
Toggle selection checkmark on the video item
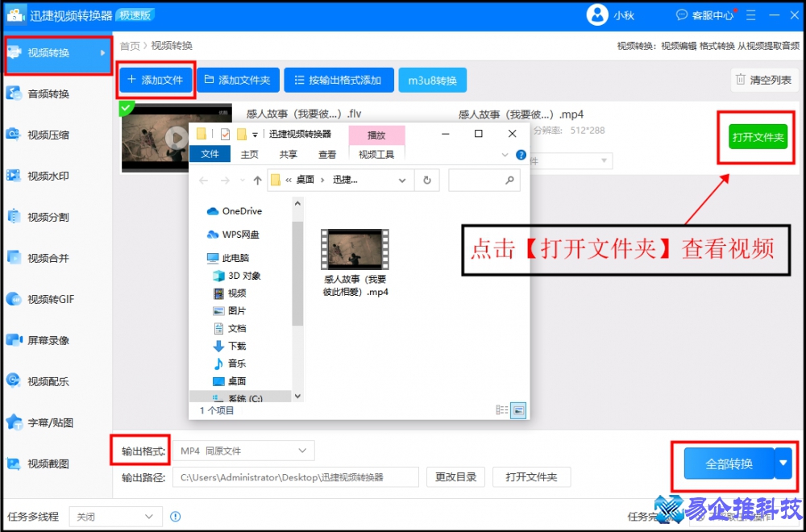tap(126, 107)
